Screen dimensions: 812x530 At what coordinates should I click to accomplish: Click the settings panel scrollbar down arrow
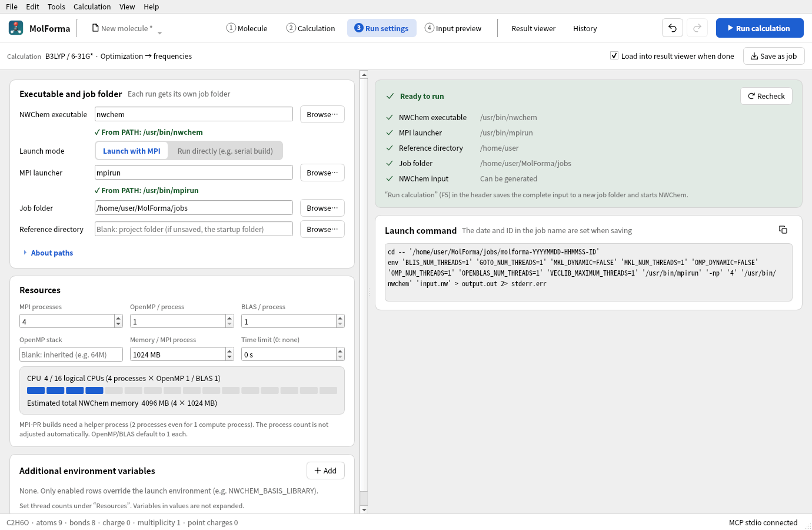click(x=364, y=509)
